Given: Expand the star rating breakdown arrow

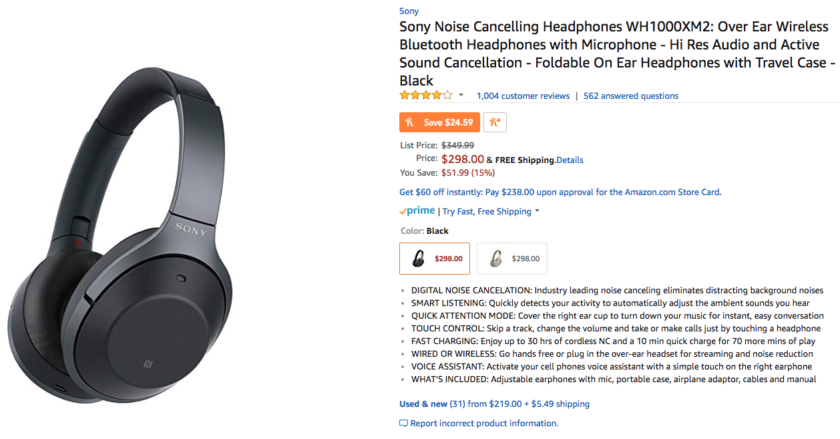Looking at the screenshot, I should [x=461, y=96].
